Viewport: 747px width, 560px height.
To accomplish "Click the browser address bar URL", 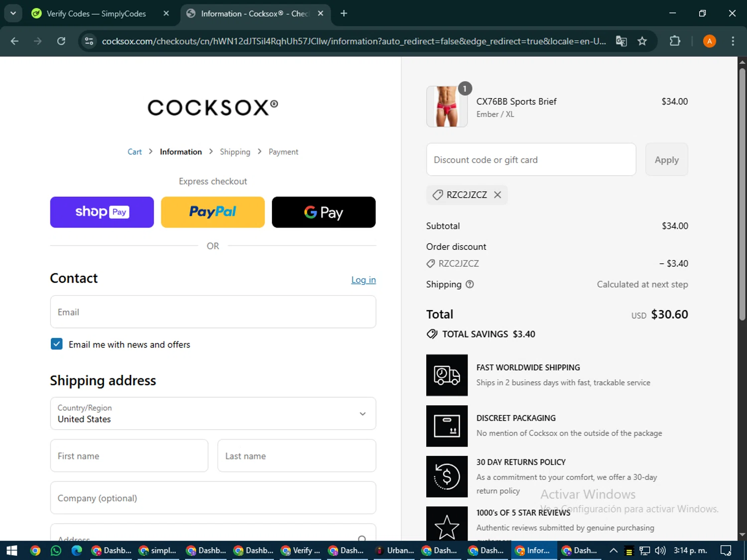I will point(354,41).
